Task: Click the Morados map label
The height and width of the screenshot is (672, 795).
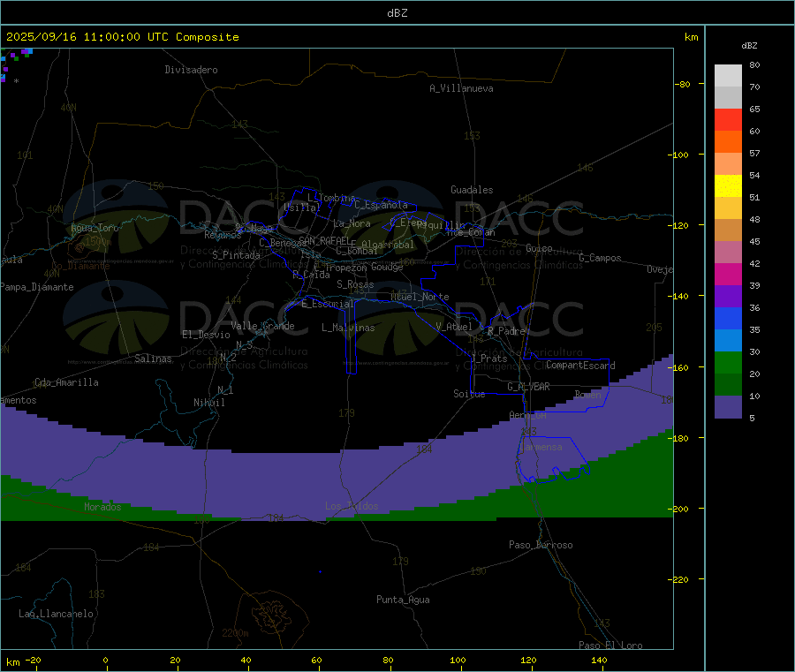Action: (x=102, y=507)
